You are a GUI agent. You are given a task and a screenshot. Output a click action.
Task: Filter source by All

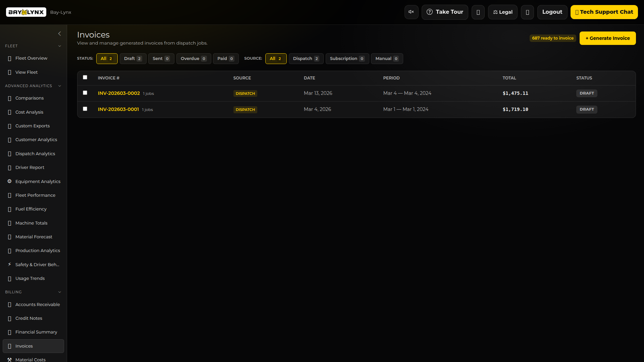click(x=276, y=59)
